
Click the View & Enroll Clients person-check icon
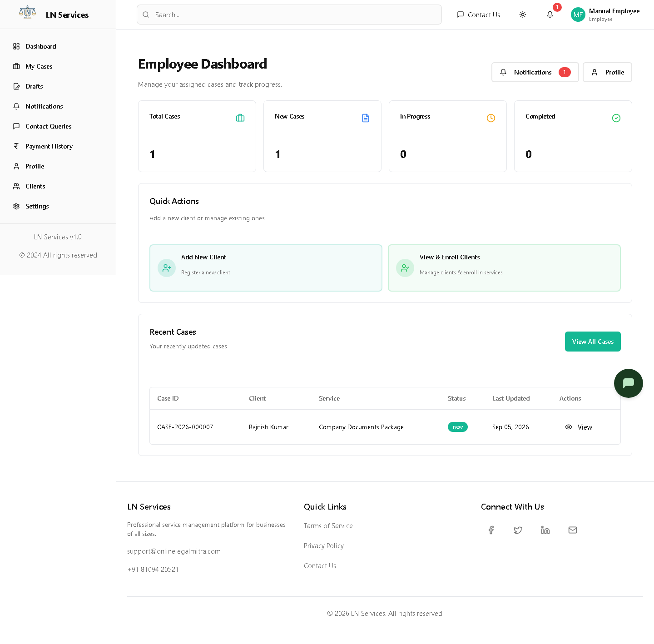coord(405,268)
